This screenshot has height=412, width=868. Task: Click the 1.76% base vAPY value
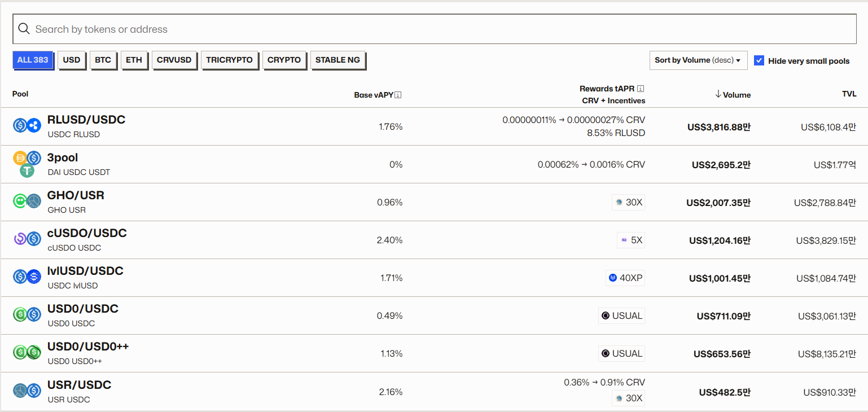(x=391, y=126)
